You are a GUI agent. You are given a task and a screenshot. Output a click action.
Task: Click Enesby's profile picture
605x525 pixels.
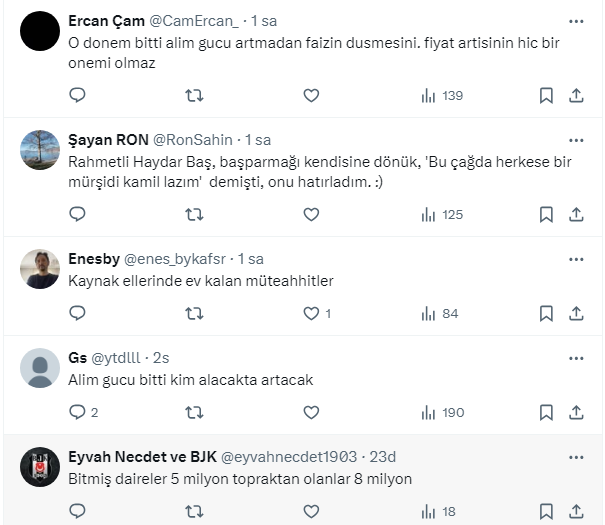41,269
